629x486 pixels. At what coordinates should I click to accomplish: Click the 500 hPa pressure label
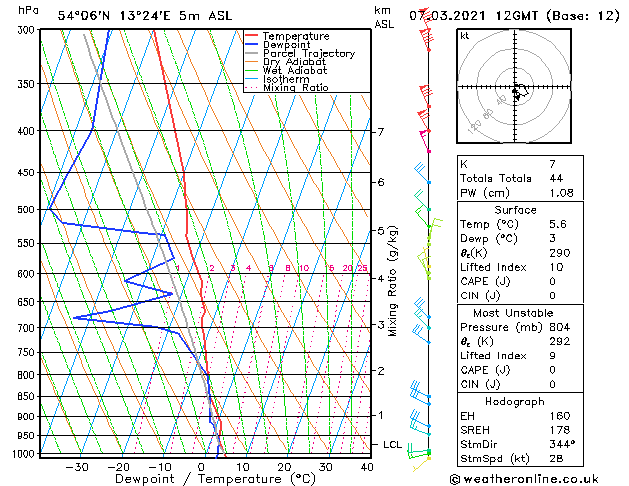click(x=28, y=209)
